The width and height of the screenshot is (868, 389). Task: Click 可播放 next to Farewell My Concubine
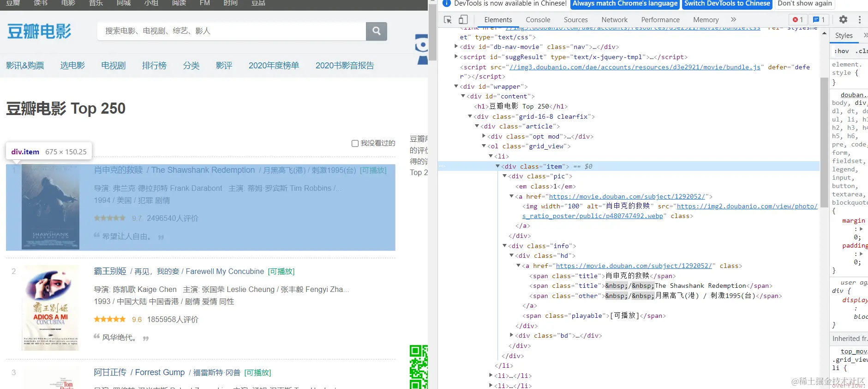tap(281, 271)
